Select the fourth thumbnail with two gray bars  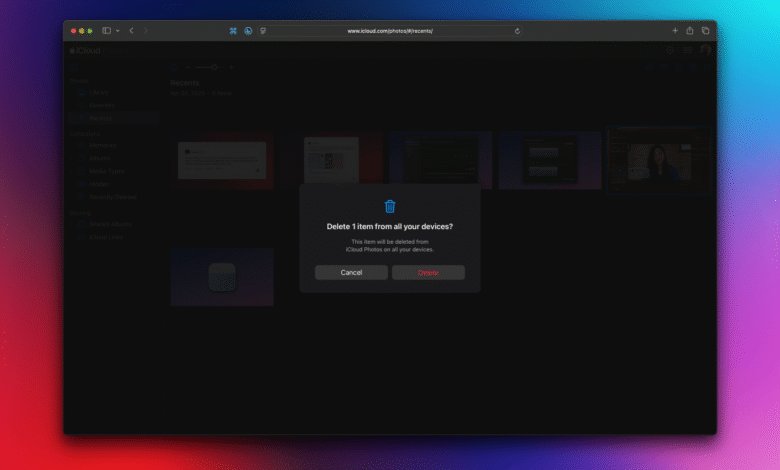click(550, 160)
